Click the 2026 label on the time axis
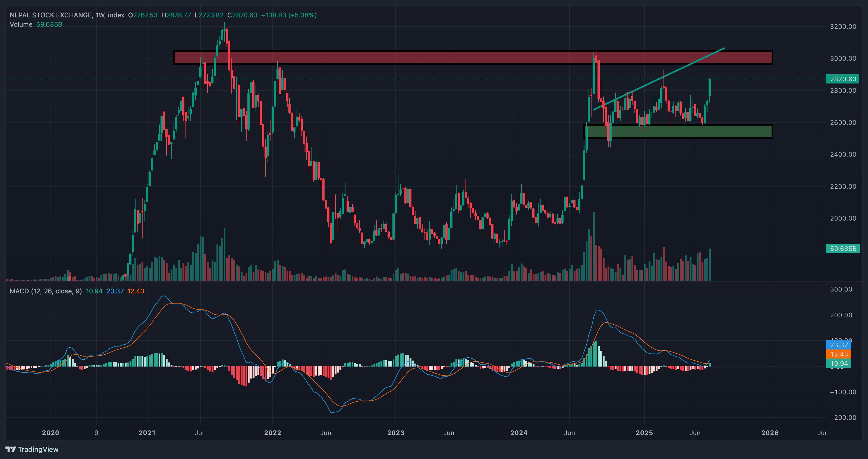The width and height of the screenshot is (868, 459). 770,433
